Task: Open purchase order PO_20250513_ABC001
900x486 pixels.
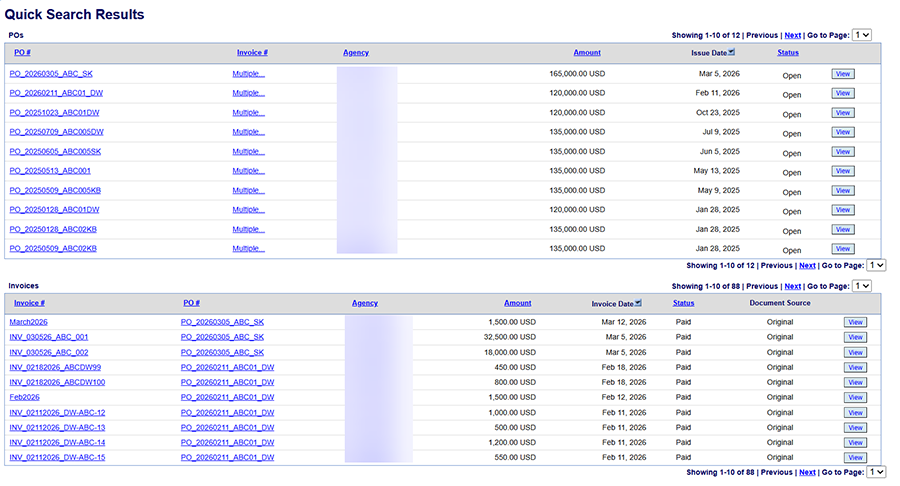Action: coord(50,171)
